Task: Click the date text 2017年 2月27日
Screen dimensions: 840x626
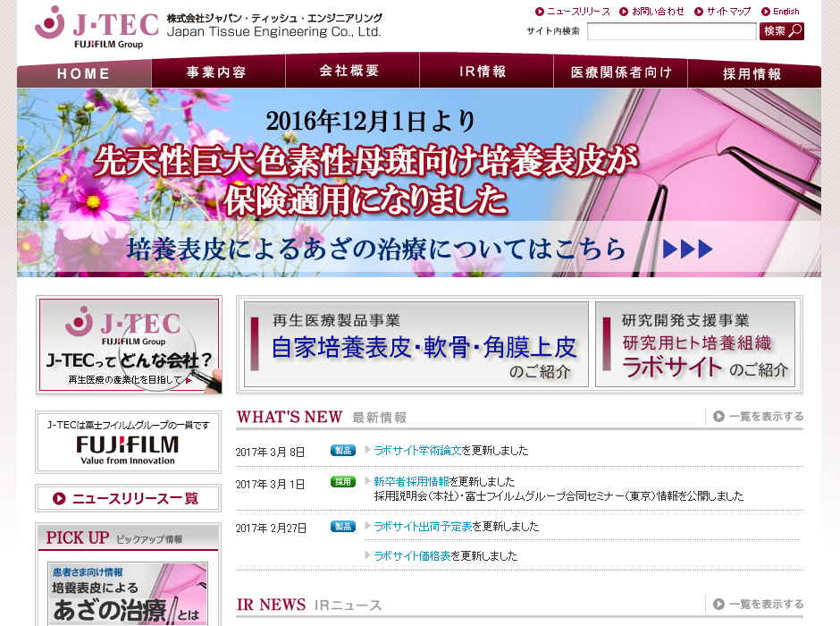Action: tap(271, 528)
